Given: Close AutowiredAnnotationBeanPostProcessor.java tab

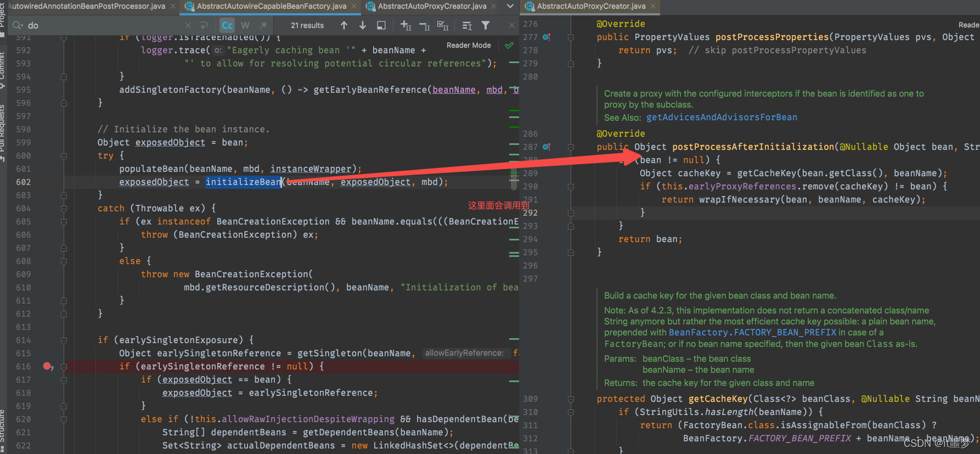Looking at the screenshot, I should tap(173, 6).
